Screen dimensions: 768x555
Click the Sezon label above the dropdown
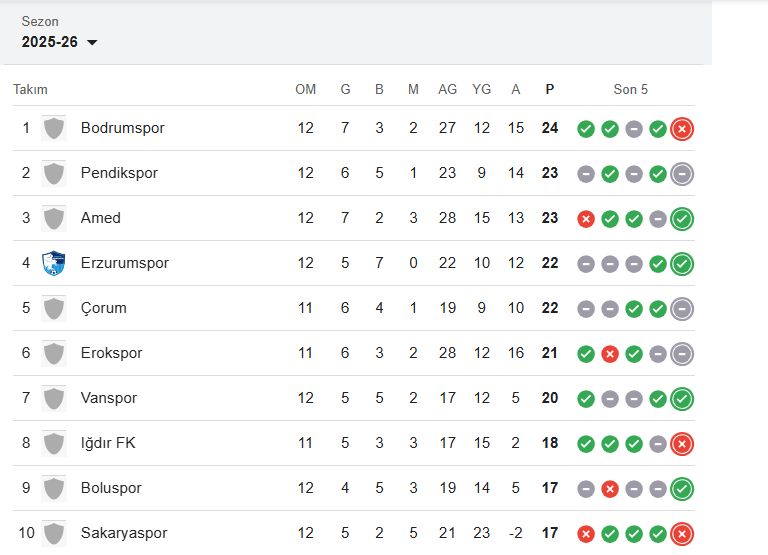40,21
